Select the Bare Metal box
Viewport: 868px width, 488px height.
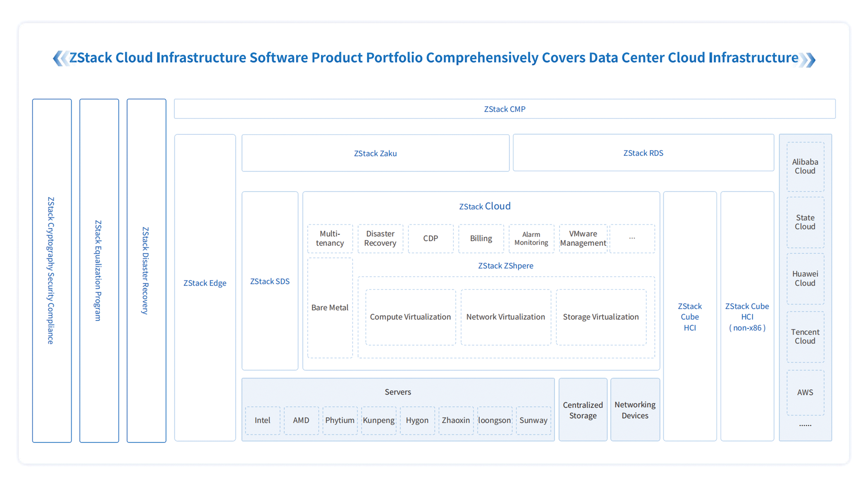click(x=330, y=308)
